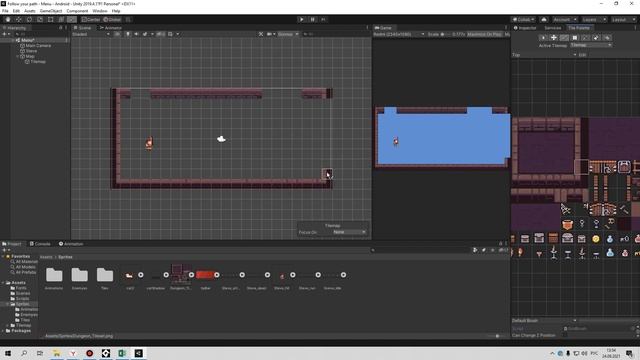Switch to the Inspector tab
Image resolution: width=640 pixels, height=360 pixels.
click(525, 28)
